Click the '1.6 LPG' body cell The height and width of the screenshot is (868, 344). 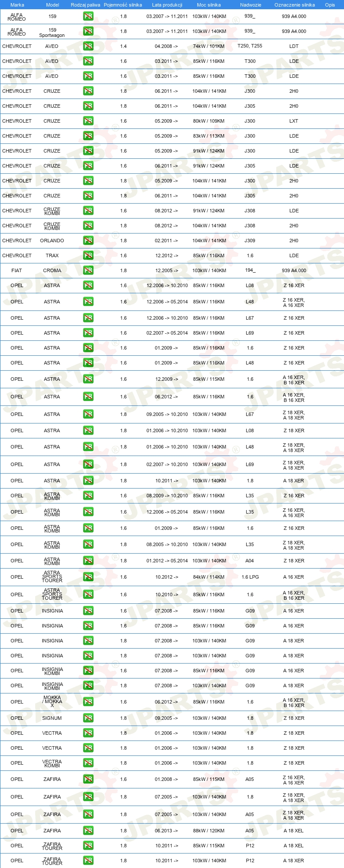pos(250,577)
